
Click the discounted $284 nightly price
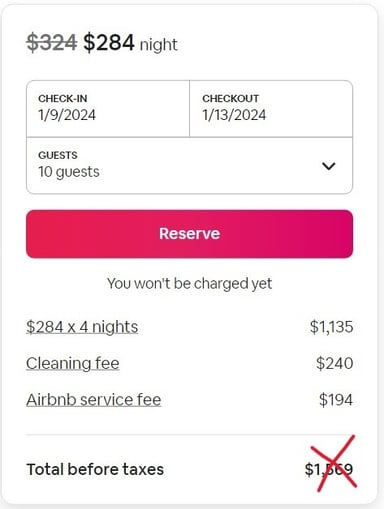(x=109, y=43)
